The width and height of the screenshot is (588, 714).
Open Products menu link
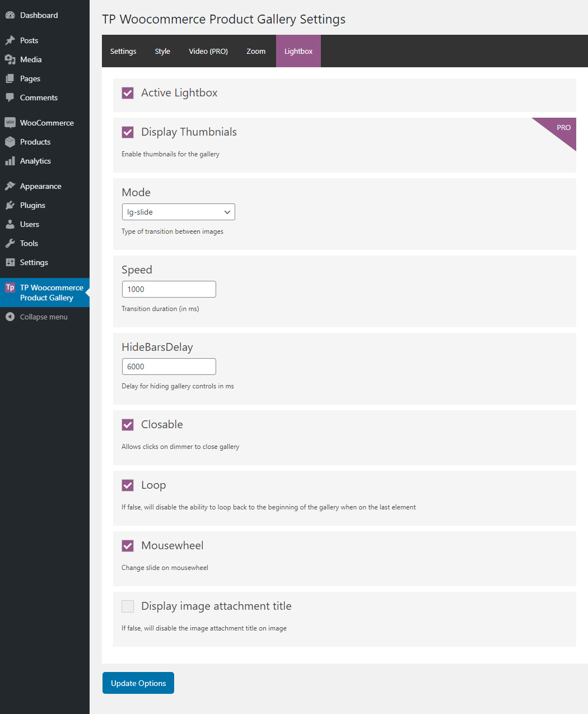[x=35, y=142]
